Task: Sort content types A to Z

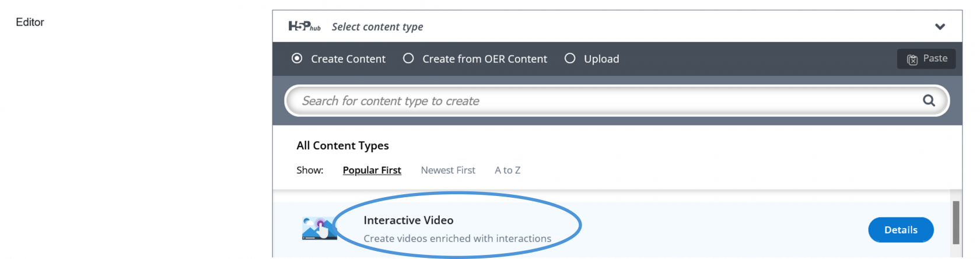Action: [x=508, y=170]
